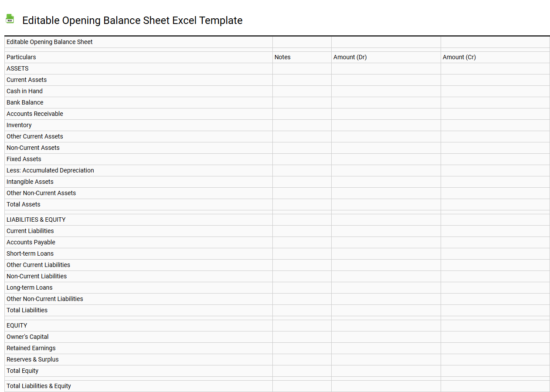Click the green XLS file icon
This screenshot has width=550, height=392.
(9, 19)
